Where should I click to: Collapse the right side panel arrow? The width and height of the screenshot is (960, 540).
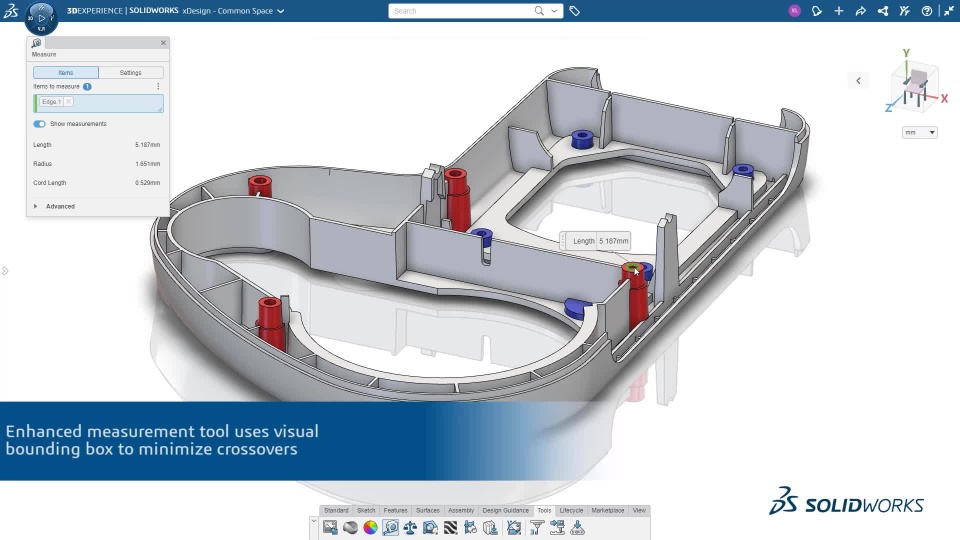pos(858,81)
